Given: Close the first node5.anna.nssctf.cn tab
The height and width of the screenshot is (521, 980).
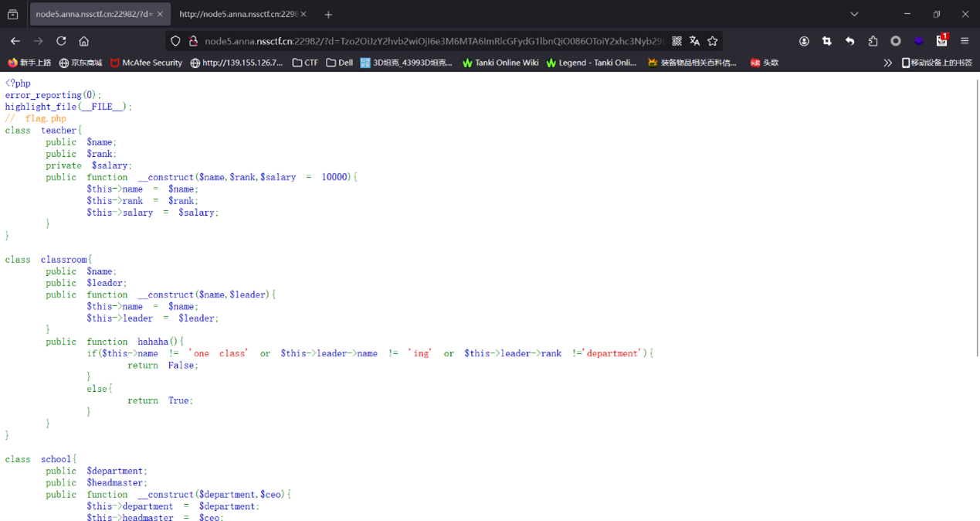Looking at the screenshot, I should (160, 14).
